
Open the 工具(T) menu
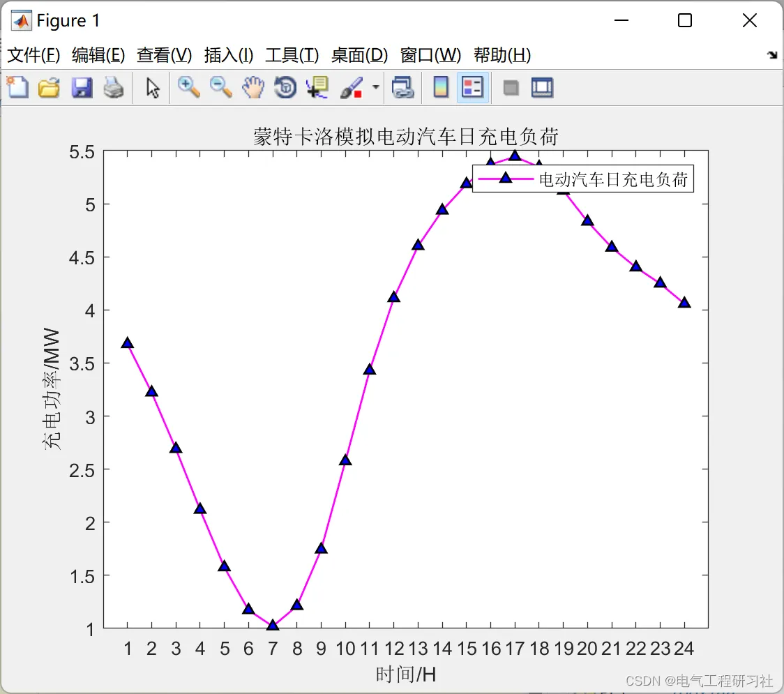click(292, 55)
